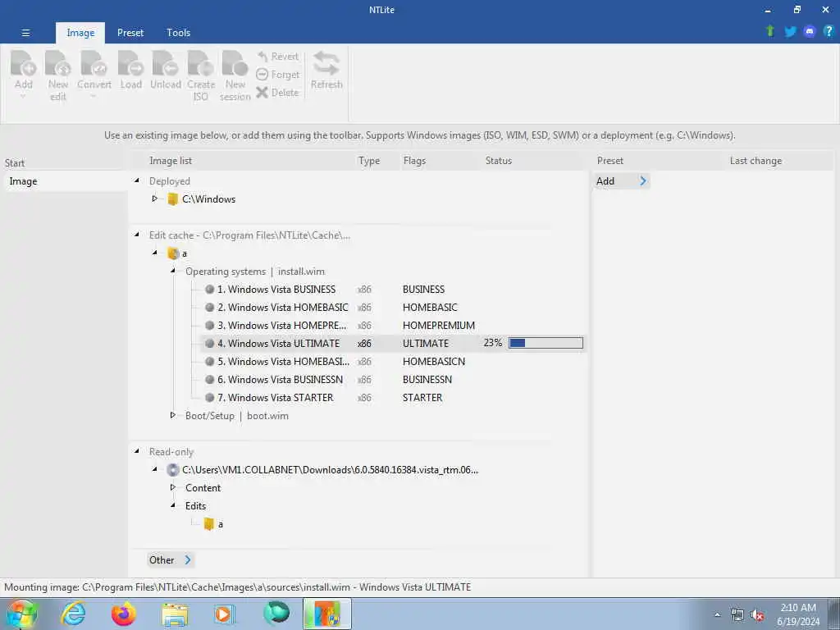The image size is (840, 630).
Task: Select 3. Windows Vista HOMEPRE... row
Action: pyautogui.click(x=393, y=325)
